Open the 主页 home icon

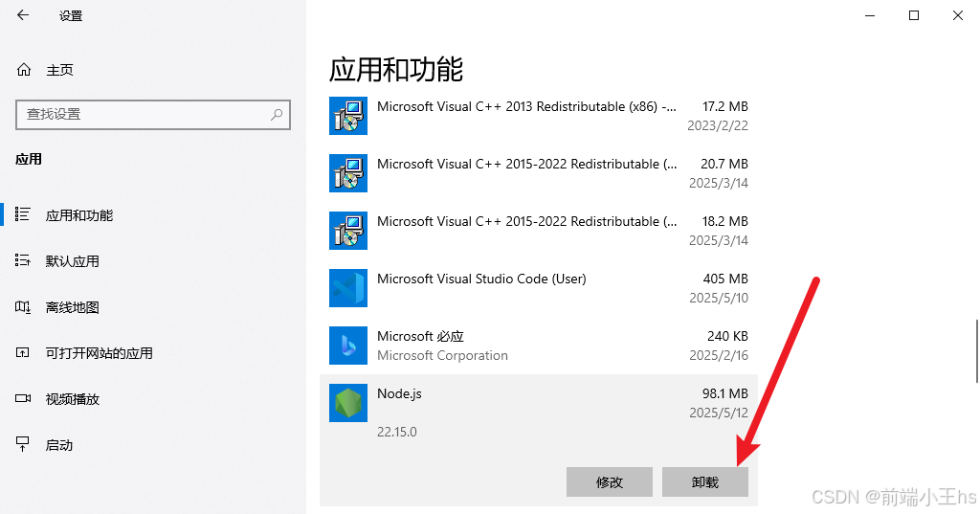coord(24,70)
